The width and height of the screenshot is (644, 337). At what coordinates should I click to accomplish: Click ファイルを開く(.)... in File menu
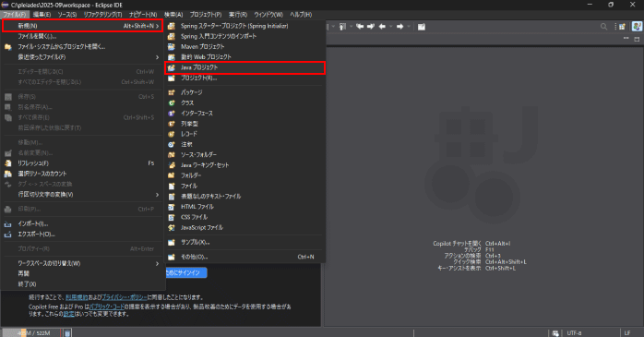click(82, 36)
